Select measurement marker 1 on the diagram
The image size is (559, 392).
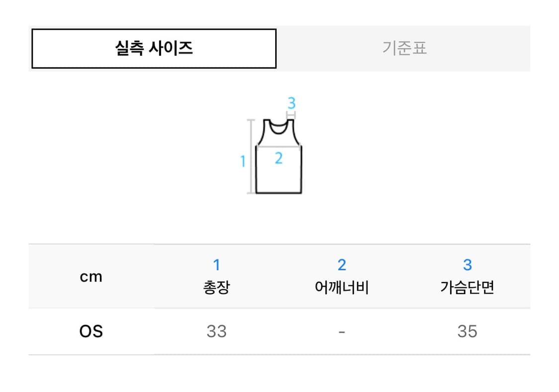click(242, 160)
